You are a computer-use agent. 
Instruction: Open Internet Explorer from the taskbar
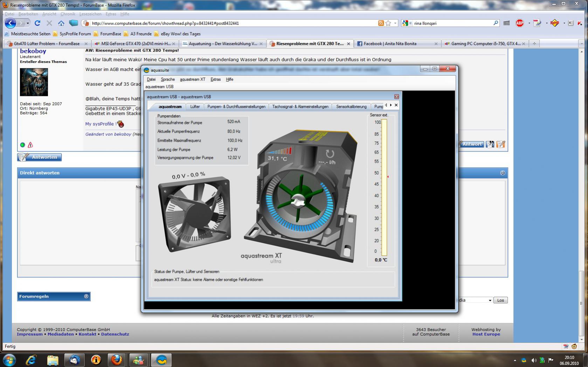[x=31, y=360]
